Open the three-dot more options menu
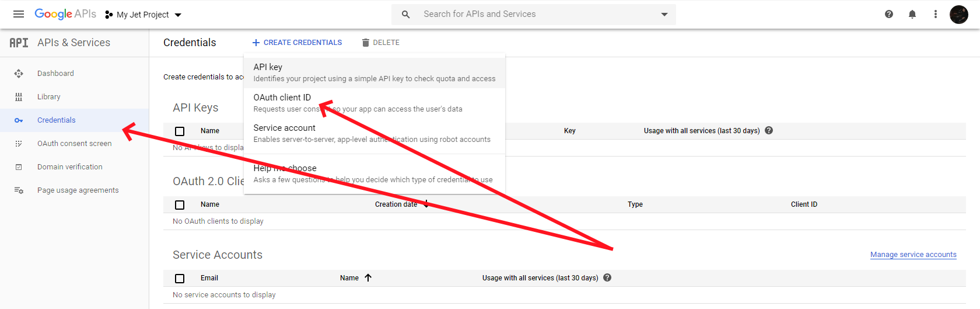The image size is (980, 309). coord(936,14)
